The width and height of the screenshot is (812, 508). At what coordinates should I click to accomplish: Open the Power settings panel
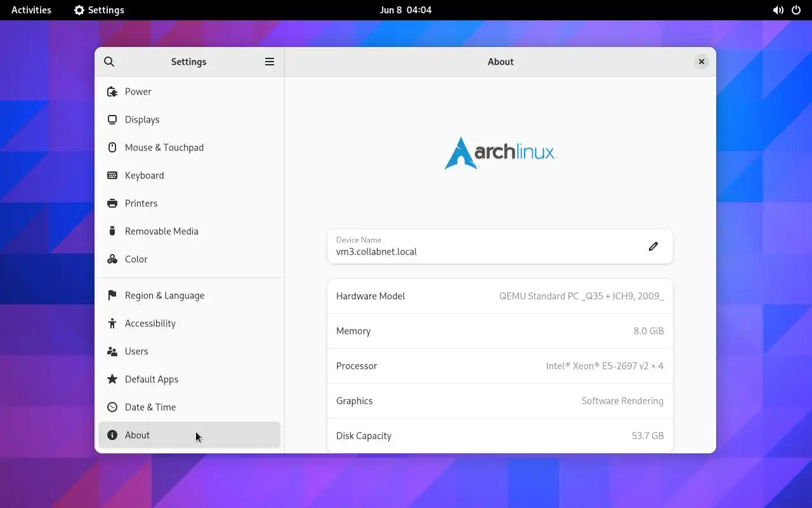[189, 91]
